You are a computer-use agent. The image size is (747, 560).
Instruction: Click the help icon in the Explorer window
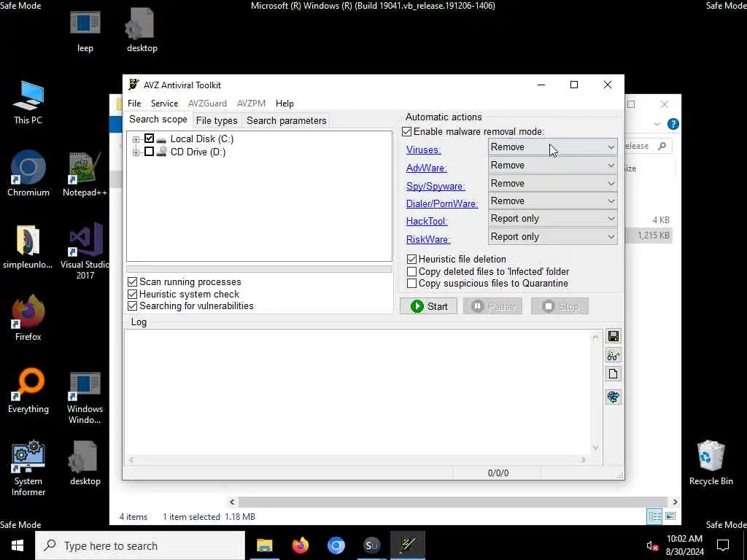(x=673, y=124)
